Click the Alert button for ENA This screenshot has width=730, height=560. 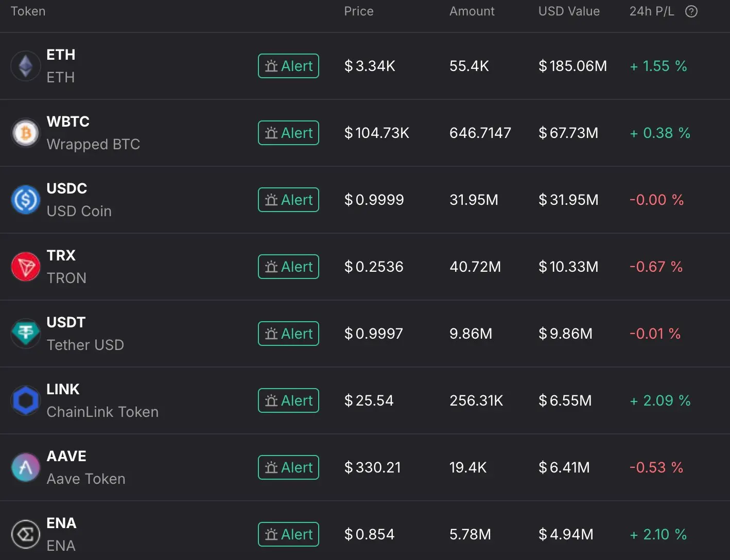click(x=288, y=534)
